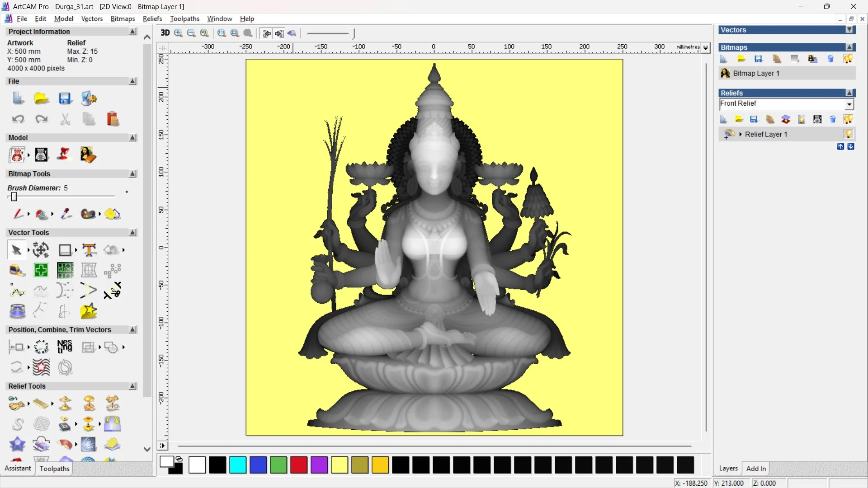Screen dimensions: 868x488
Task: Click the Undo arrow icon
Action: click(18, 119)
